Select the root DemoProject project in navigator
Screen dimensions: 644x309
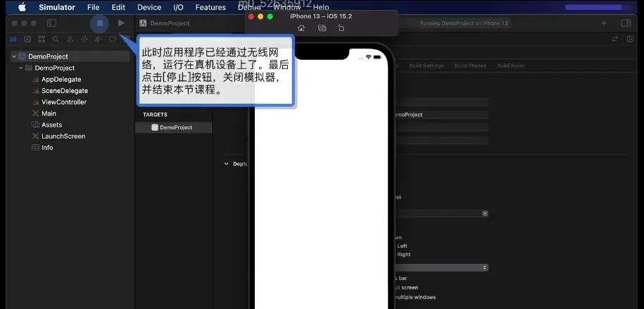[70, 56]
